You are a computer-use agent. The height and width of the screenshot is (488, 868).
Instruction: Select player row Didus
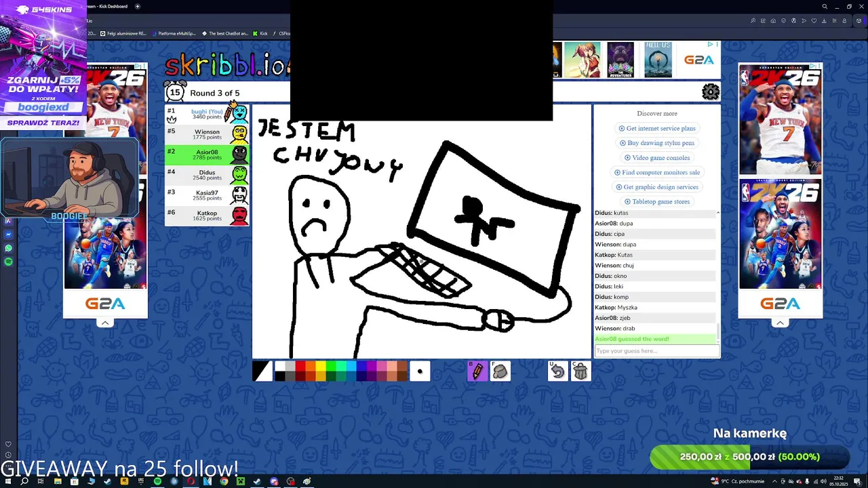click(207, 175)
